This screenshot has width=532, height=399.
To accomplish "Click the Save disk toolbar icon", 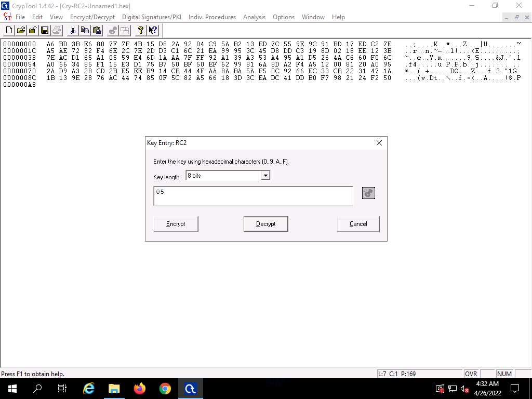I will pos(45,30).
